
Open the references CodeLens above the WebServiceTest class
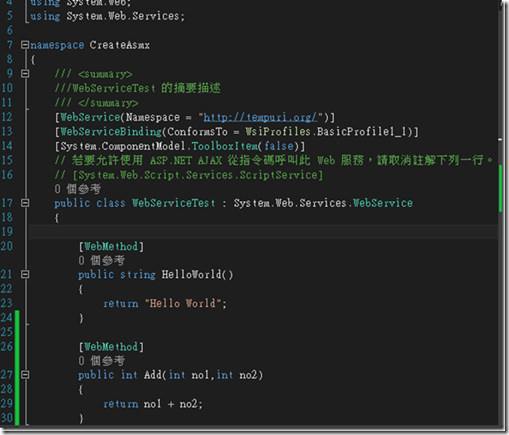[x=78, y=189]
